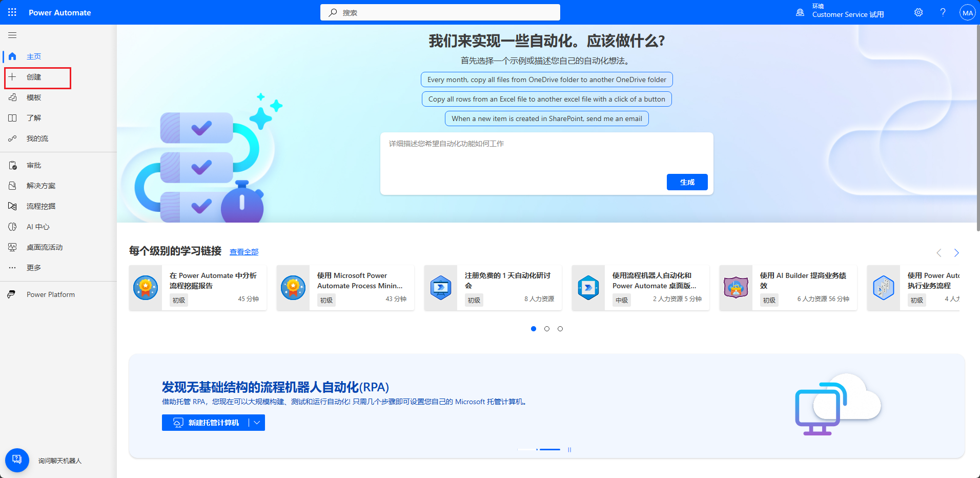Click the environment icon in header
Screen dimensions: 980x478
pos(800,12)
